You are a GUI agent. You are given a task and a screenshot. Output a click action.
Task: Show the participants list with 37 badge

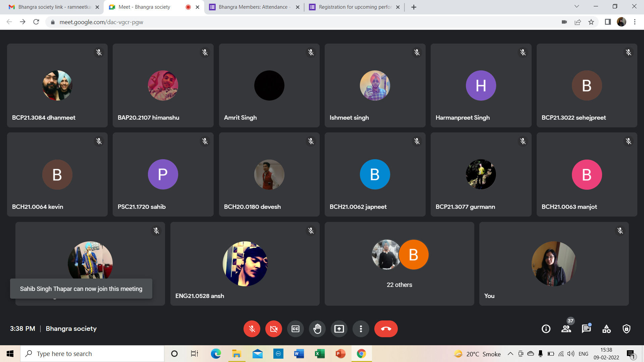(566, 329)
